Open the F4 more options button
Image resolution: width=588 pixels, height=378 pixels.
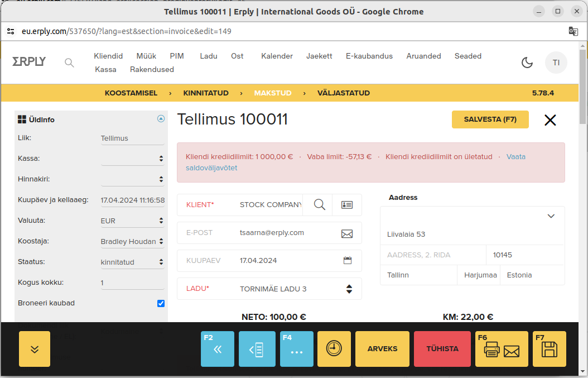coord(297,349)
